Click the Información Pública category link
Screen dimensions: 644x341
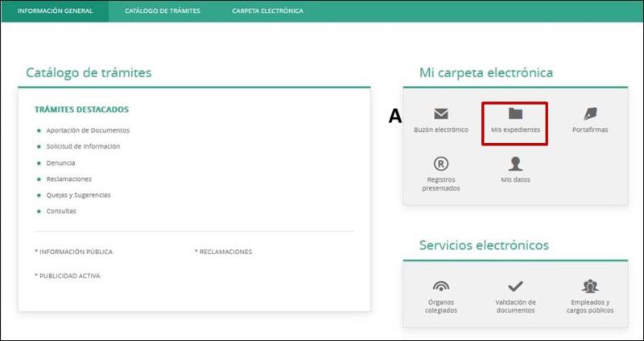coord(74,252)
